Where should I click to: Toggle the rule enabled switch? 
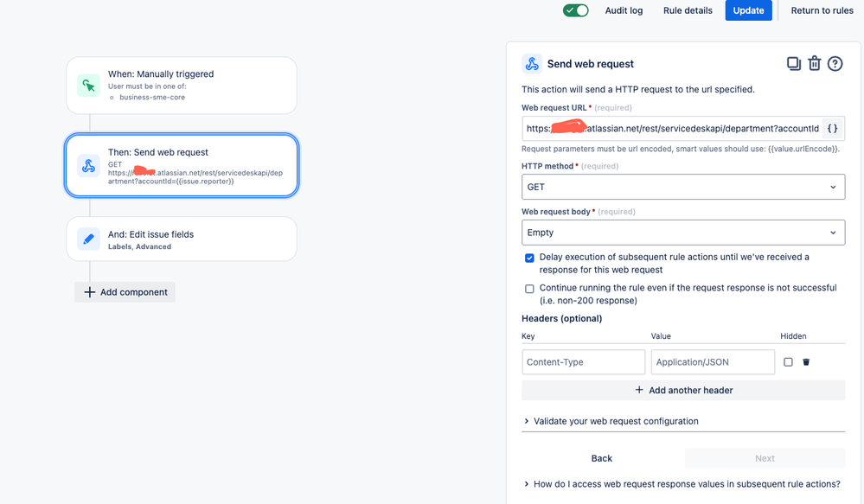pos(575,10)
